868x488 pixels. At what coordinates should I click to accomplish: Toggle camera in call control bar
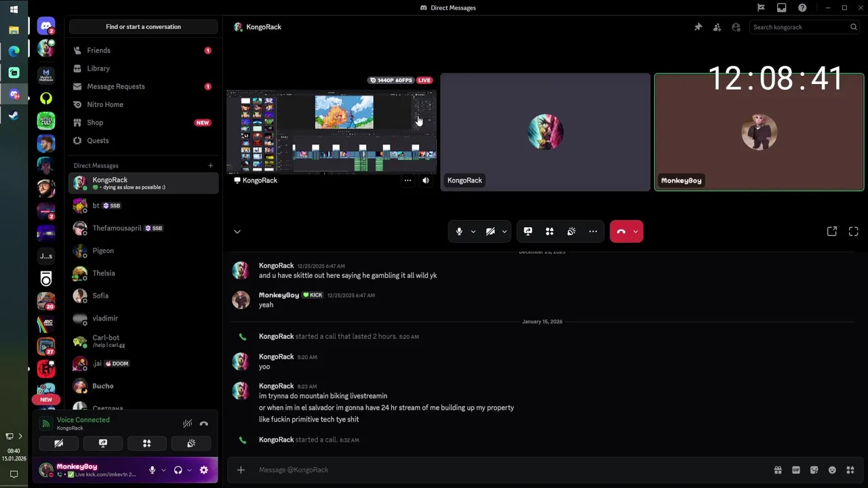point(490,232)
